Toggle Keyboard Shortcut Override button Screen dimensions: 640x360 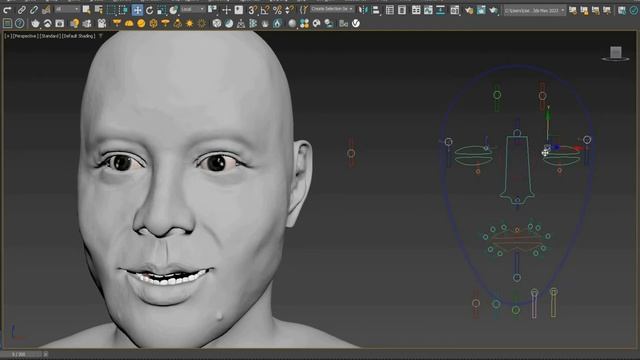point(239,10)
